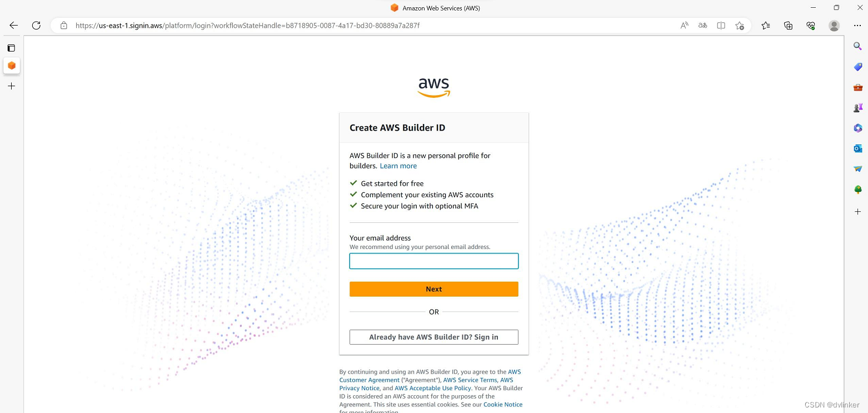Add this page to favorites

point(740,26)
